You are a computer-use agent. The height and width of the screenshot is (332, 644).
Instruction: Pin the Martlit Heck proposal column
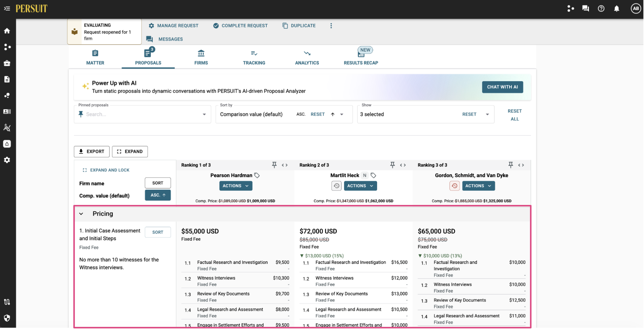[x=392, y=165]
